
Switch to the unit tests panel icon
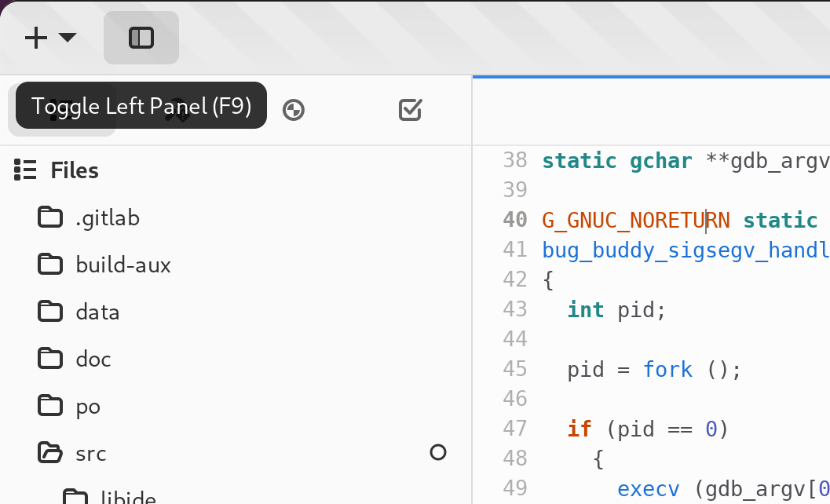click(x=294, y=110)
